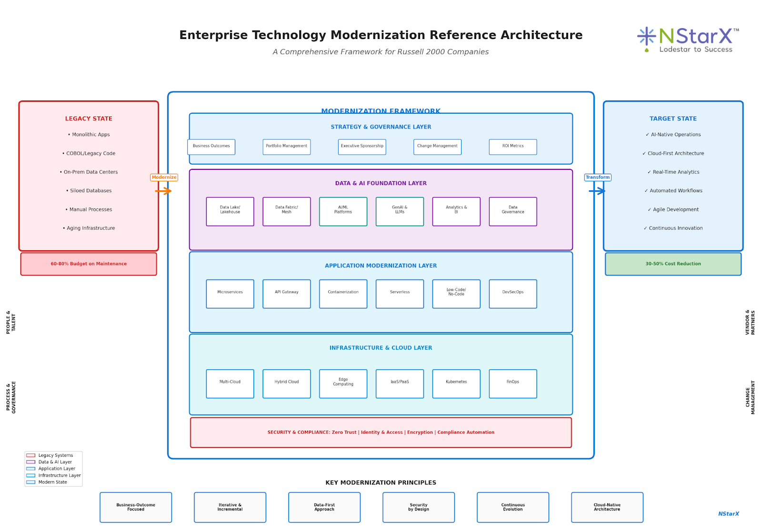The height and width of the screenshot is (532, 762).
Task: Select the Business Outcomes box
Action: click(x=211, y=147)
